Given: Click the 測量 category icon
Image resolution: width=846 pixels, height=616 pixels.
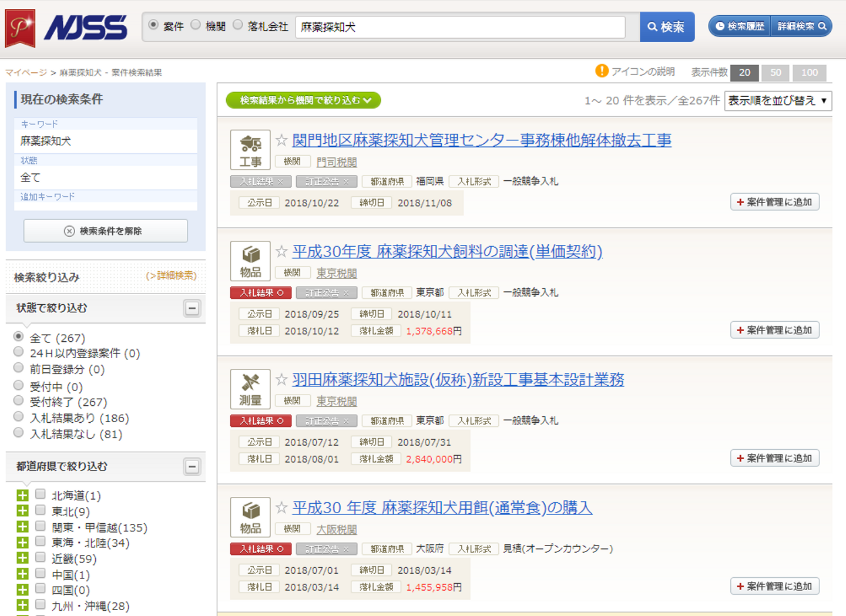Looking at the screenshot, I should (x=250, y=389).
